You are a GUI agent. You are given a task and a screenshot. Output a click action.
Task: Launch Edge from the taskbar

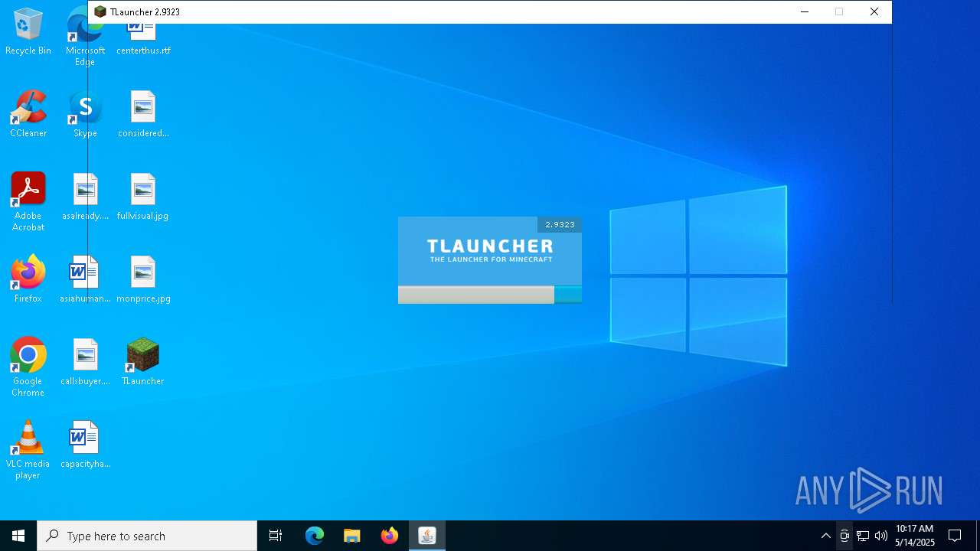tap(315, 536)
